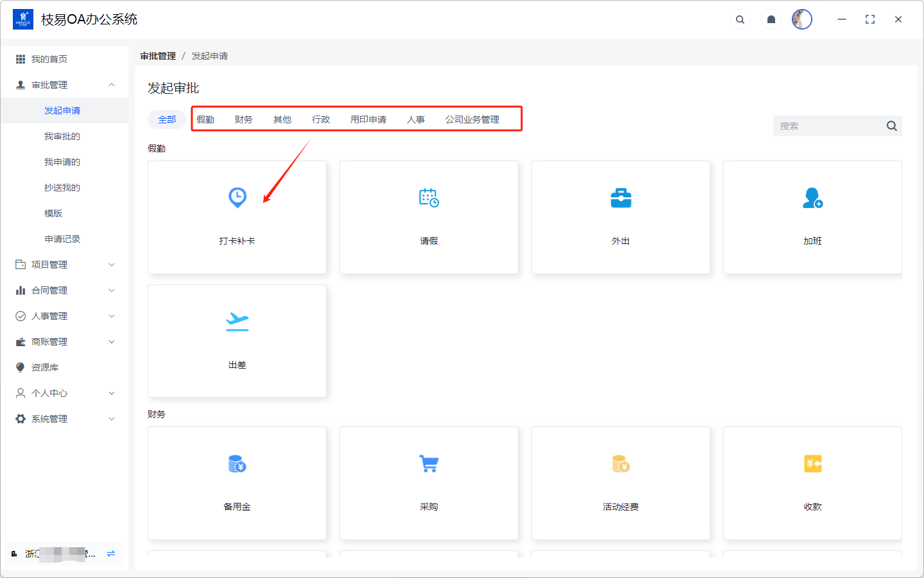Click the 采购 shopping cart icon
The width and height of the screenshot is (924, 578).
[429, 464]
